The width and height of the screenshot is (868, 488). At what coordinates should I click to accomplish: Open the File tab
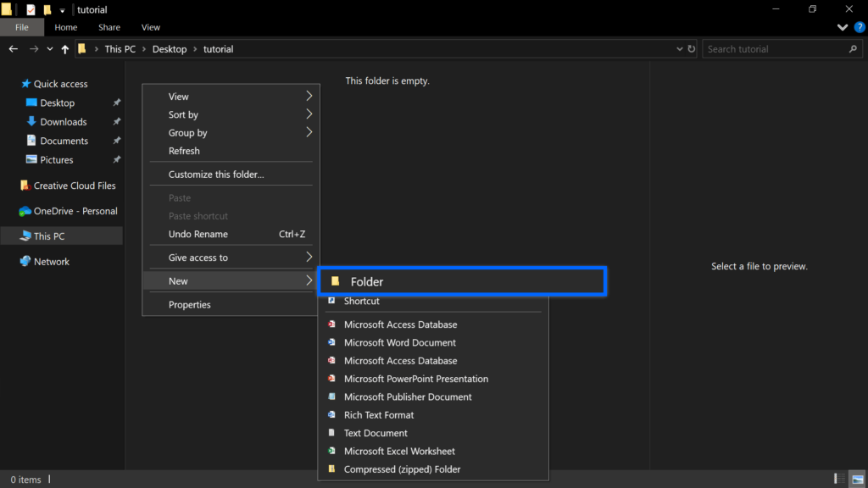tap(21, 27)
